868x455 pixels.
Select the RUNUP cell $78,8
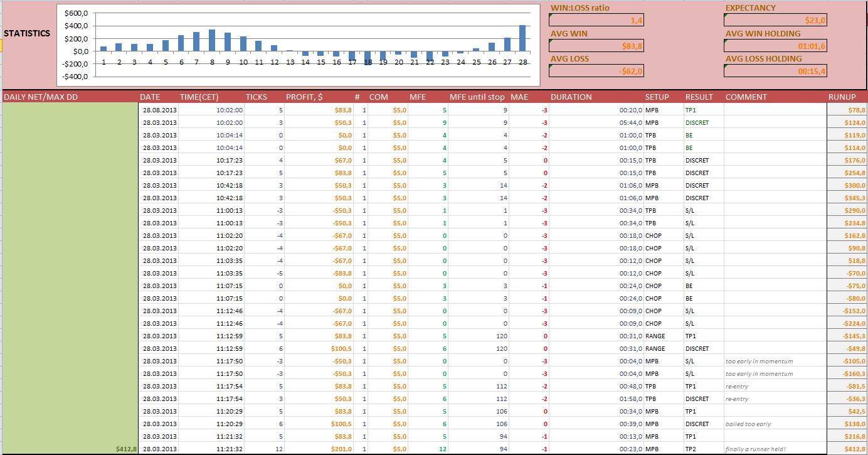847,110
